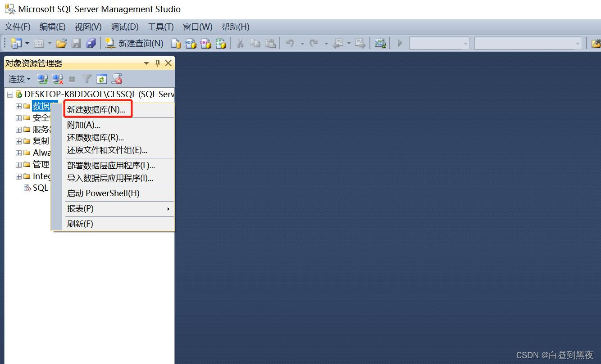Click the Start Debugging play icon
This screenshot has width=601, height=364.
[x=399, y=43]
